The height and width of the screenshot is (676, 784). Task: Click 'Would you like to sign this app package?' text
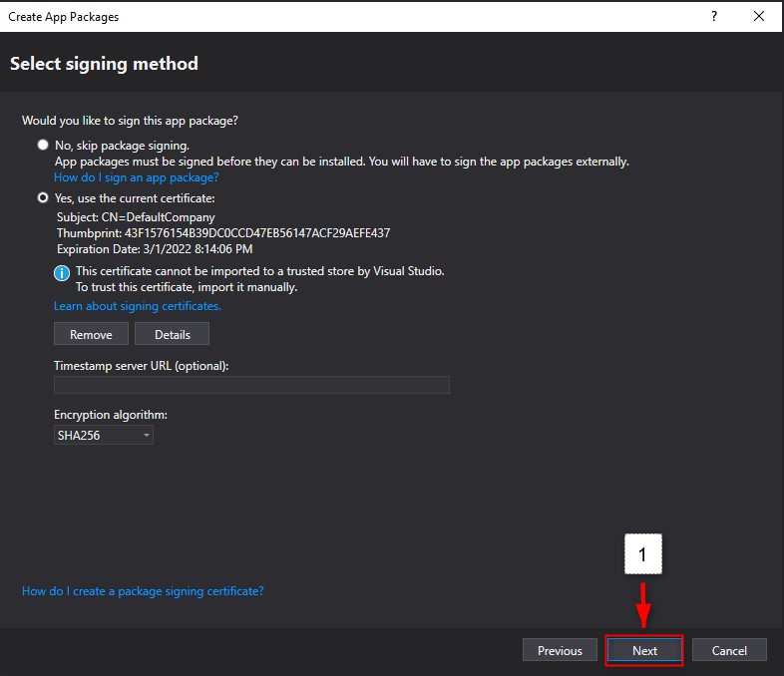click(x=130, y=121)
